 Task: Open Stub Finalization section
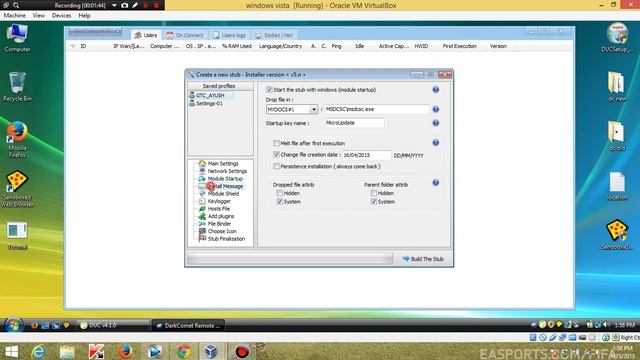(226, 239)
